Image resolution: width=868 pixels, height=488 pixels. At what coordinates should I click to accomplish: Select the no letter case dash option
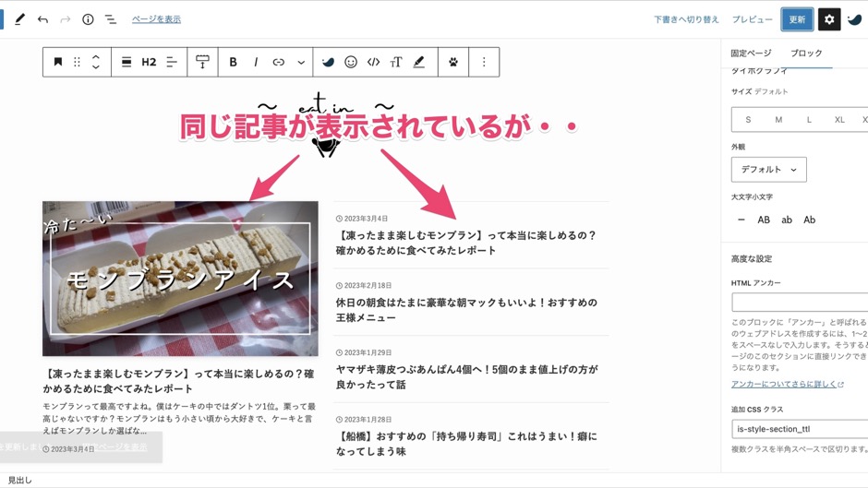coord(741,220)
